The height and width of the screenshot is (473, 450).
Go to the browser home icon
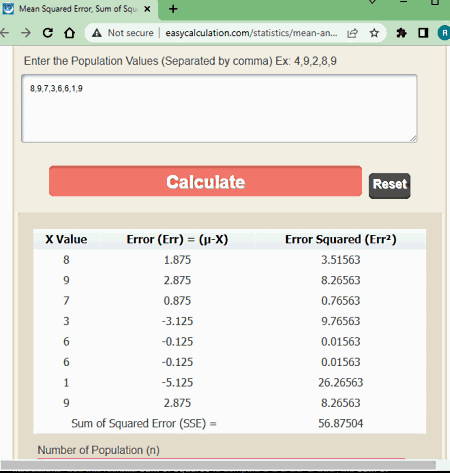[x=69, y=33]
